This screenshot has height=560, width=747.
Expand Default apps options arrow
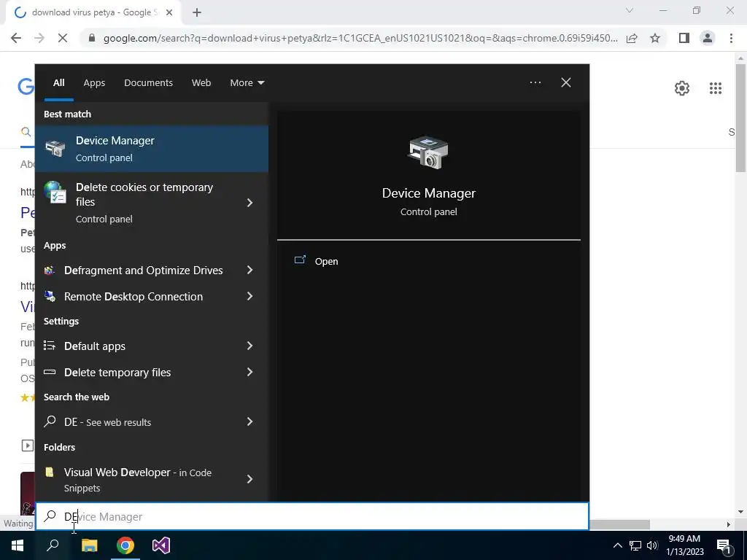click(x=249, y=346)
